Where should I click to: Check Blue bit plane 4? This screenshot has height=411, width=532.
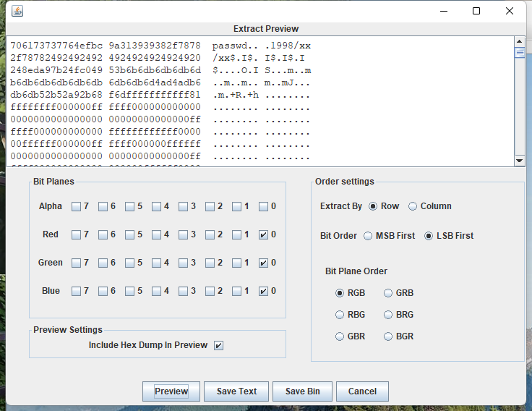tap(156, 291)
